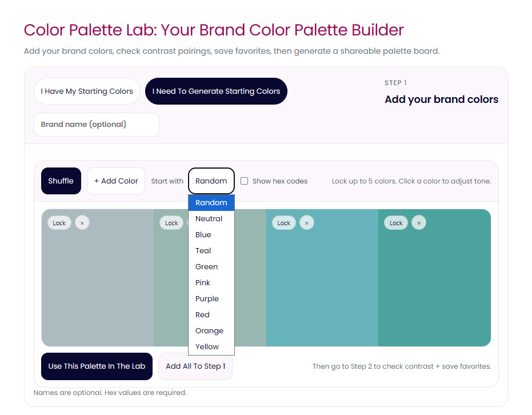Lock the fourth dark teal color

click(x=396, y=223)
